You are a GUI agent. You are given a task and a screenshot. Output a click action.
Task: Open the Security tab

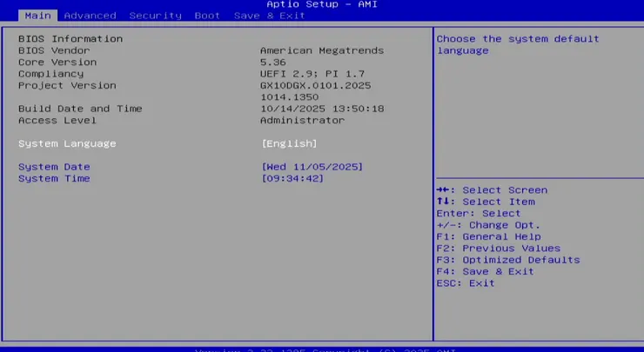tap(155, 16)
